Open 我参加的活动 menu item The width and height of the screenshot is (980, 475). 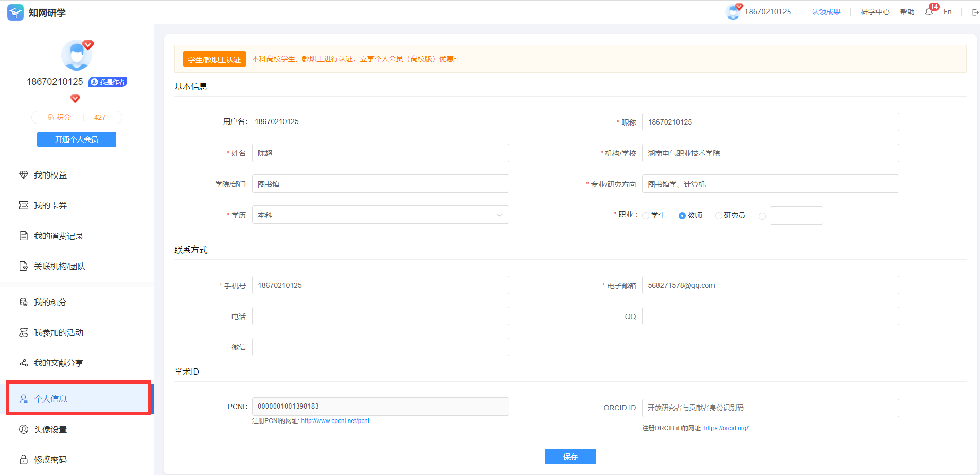point(59,332)
